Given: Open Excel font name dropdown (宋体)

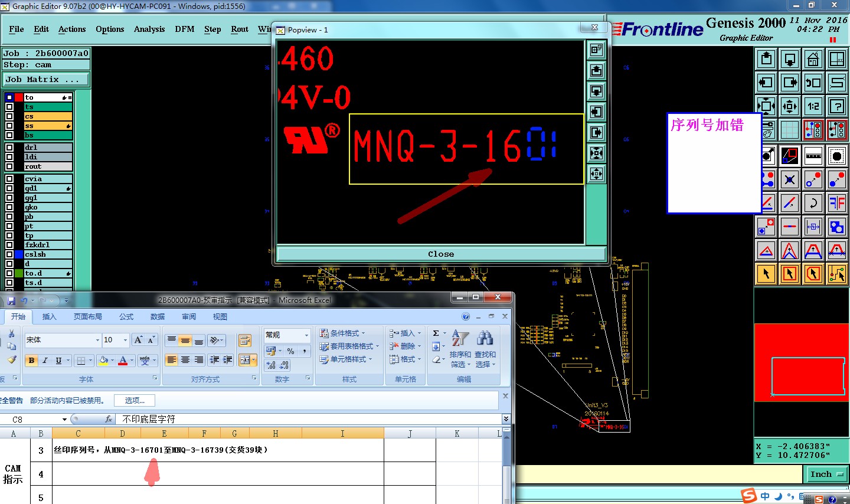Looking at the screenshot, I should 97,340.
